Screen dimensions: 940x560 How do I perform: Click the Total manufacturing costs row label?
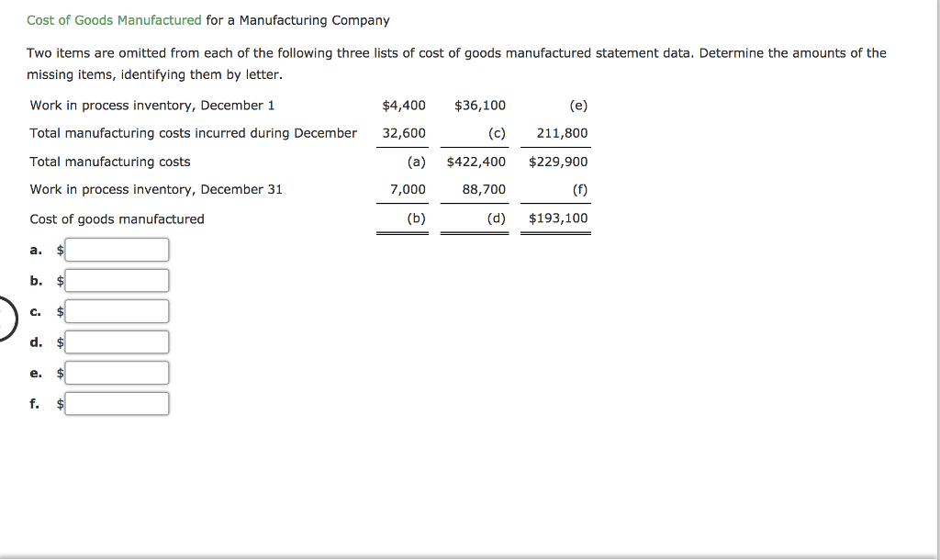110,161
